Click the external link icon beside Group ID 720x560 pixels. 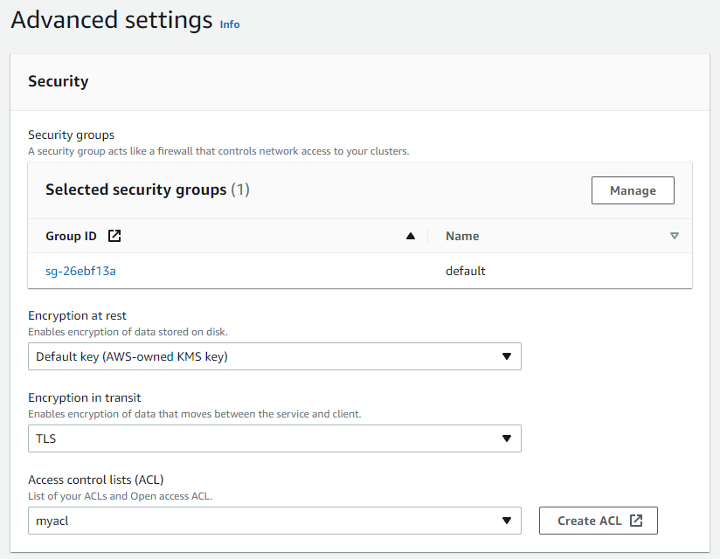[115, 236]
